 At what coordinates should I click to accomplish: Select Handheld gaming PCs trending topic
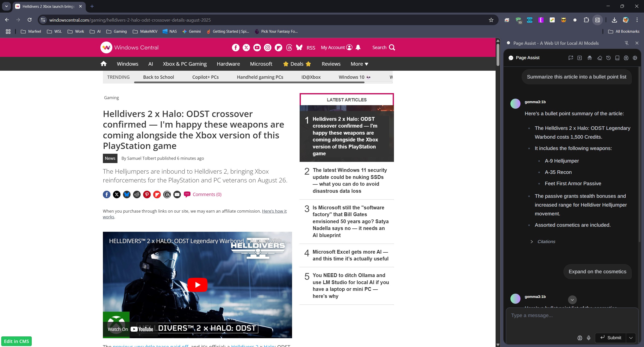(x=260, y=77)
